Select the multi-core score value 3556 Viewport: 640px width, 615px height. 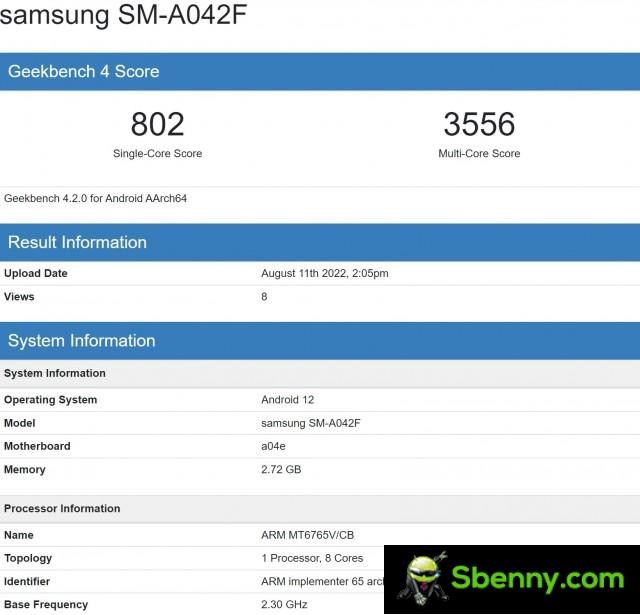click(x=479, y=124)
